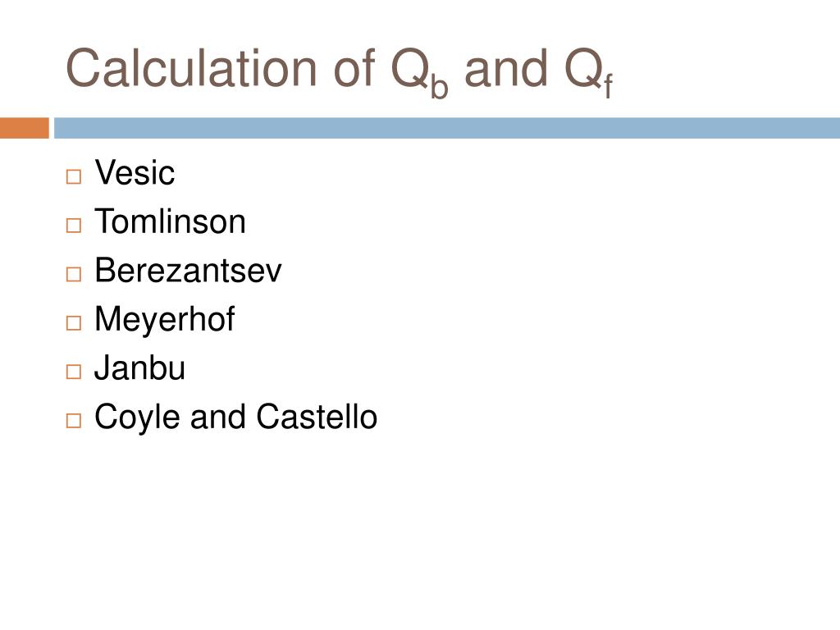Select the Janbu list item text
Viewport: 840px width, 630px height.
[139, 367]
